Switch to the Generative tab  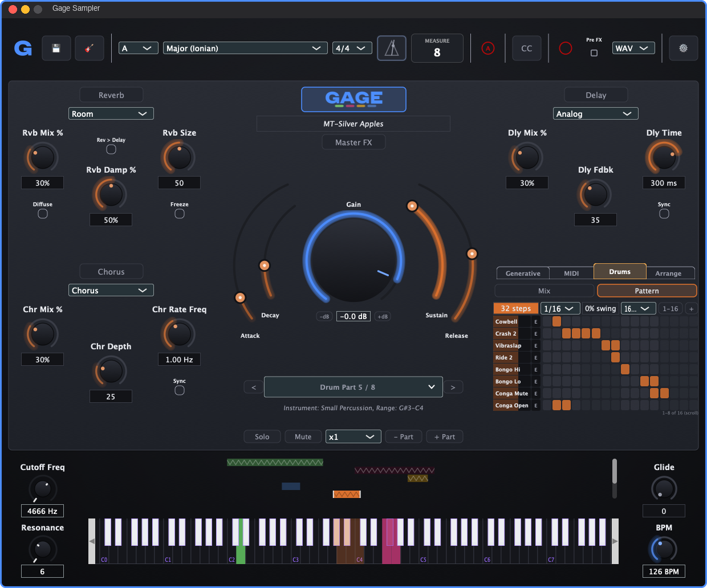(x=523, y=273)
